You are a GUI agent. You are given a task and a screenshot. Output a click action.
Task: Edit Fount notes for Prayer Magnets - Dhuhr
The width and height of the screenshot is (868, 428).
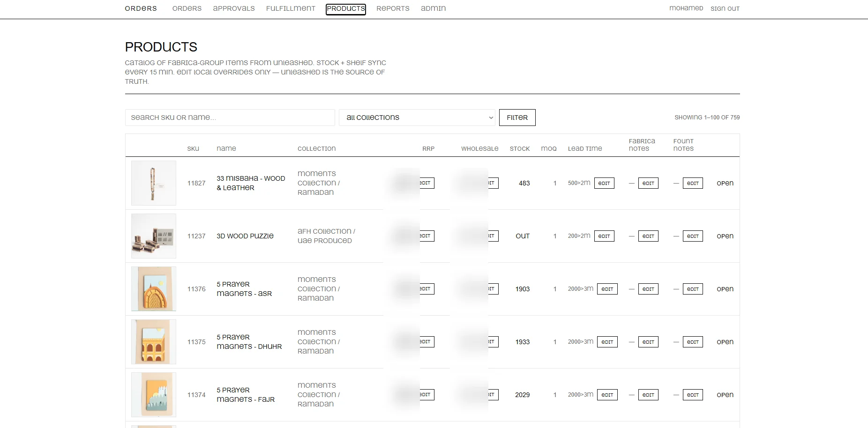point(693,342)
